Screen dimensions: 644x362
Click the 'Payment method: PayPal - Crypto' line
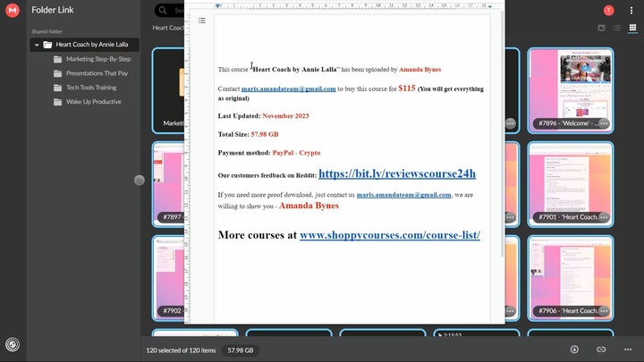coord(269,153)
